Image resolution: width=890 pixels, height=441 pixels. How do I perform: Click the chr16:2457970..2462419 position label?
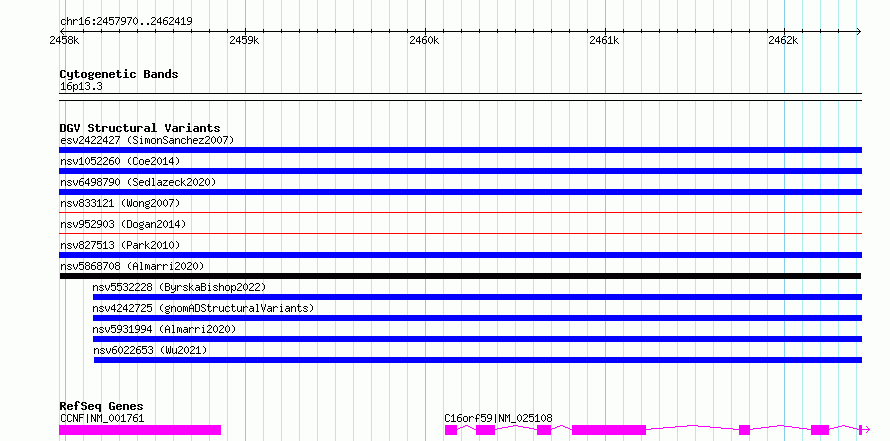pyautogui.click(x=126, y=22)
